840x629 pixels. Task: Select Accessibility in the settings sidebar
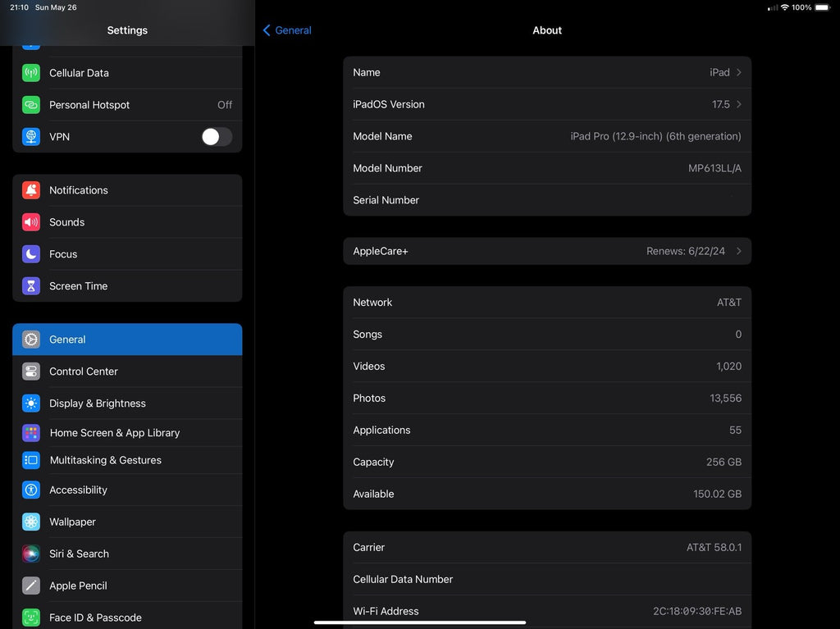point(78,490)
